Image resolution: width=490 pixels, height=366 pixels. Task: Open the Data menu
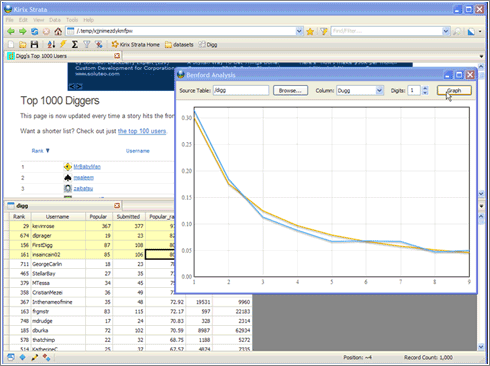pos(55,20)
